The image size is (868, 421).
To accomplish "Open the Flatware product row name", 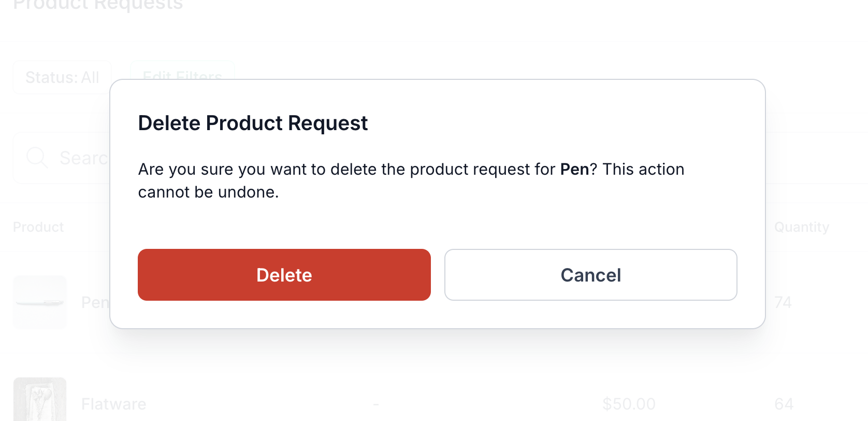I will [x=114, y=404].
